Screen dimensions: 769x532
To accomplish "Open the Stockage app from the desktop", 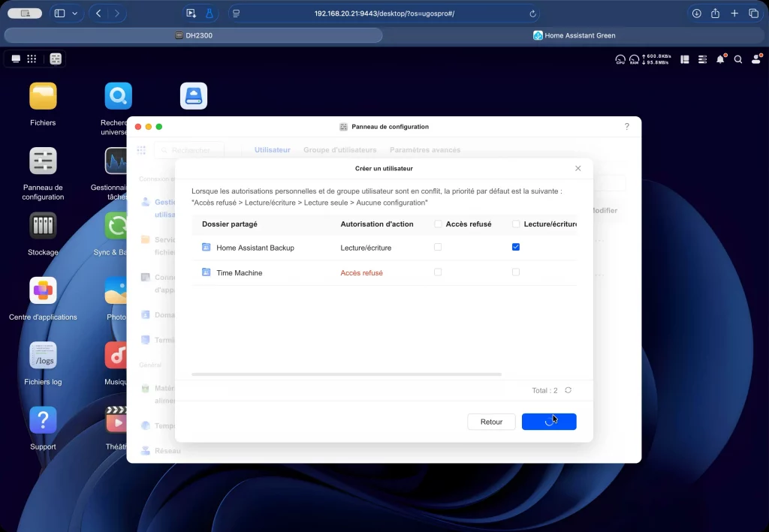I will point(43,225).
